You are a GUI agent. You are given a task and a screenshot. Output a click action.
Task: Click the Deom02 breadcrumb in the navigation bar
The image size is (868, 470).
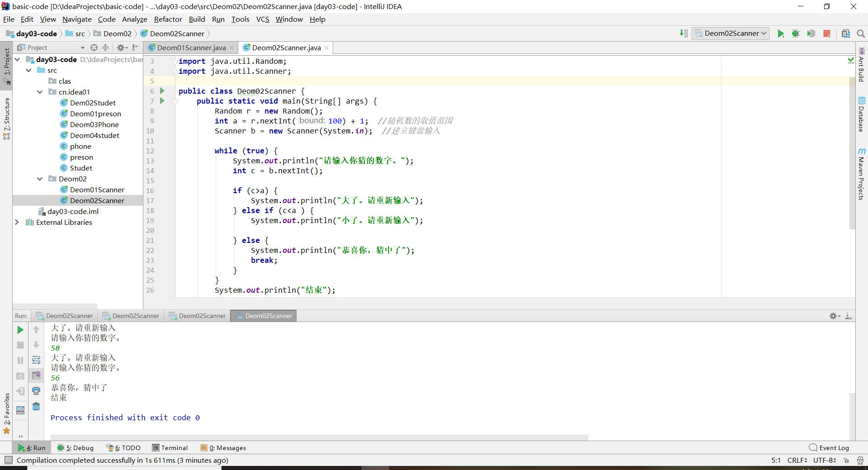[113, 33]
